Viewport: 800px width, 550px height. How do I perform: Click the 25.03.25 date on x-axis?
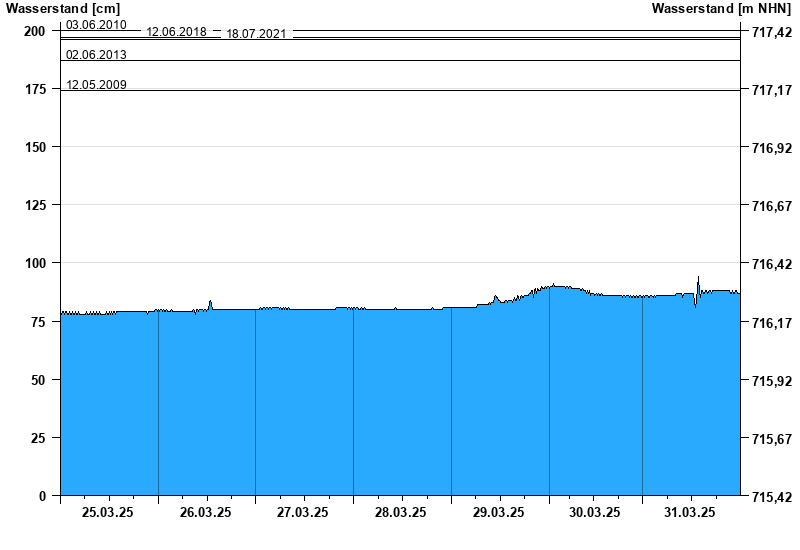tap(107, 512)
